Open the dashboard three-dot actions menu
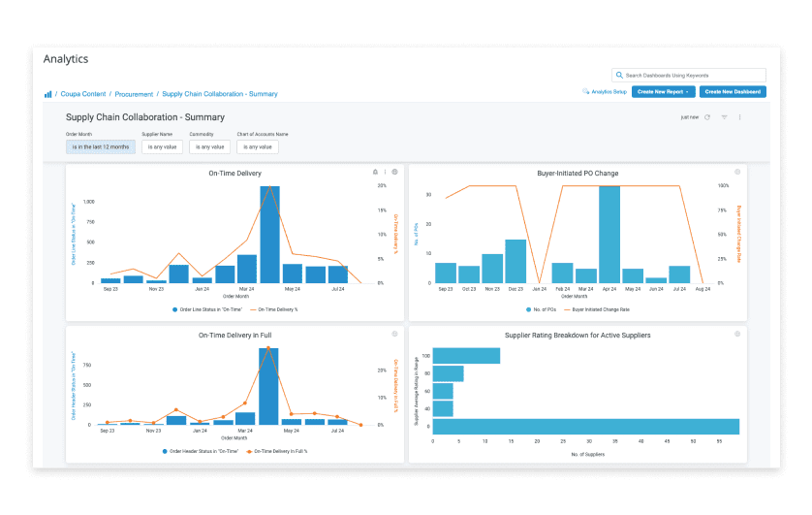This screenshot has height=515, width=812. (739, 117)
